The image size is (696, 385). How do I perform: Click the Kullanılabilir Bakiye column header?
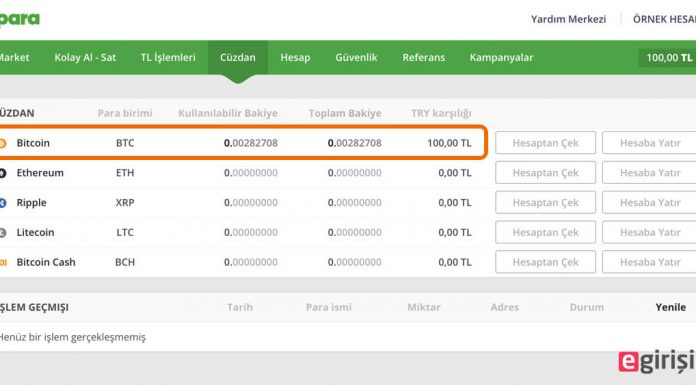(x=228, y=113)
